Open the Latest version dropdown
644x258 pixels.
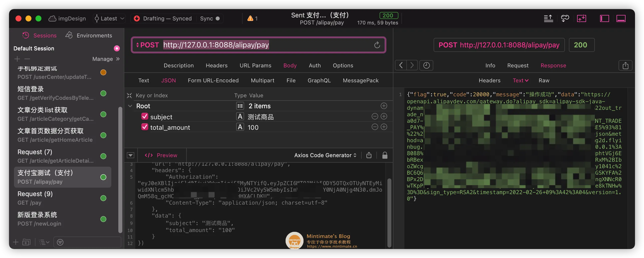(x=109, y=18)
